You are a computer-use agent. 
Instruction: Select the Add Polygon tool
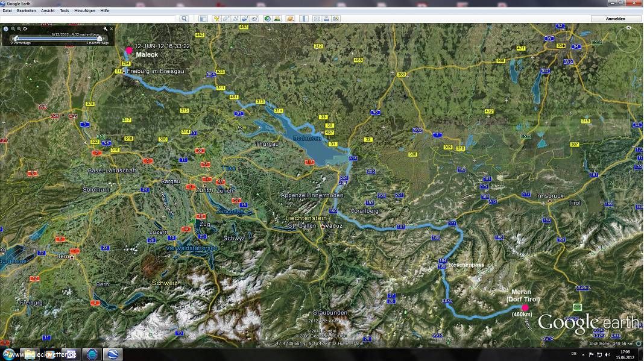point(226,19)
